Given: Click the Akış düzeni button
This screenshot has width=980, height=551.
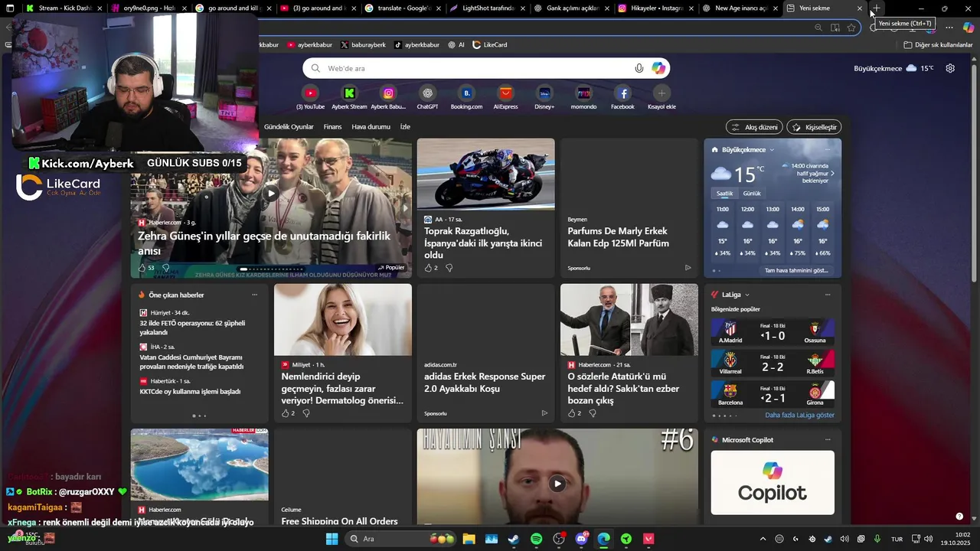Looking at the screenshot, I should [x=755, y=127].
